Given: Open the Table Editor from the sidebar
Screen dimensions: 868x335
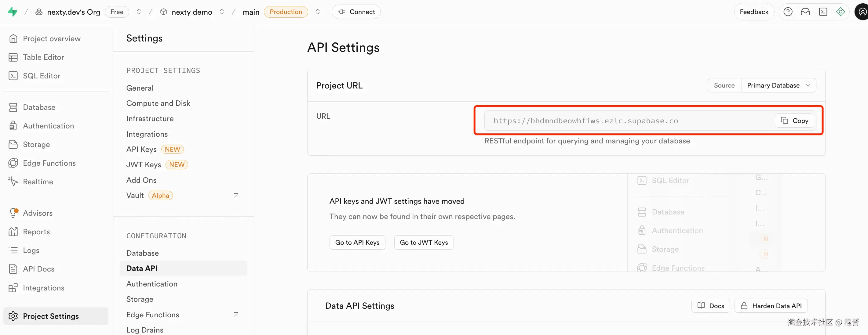Looking at the screenshot, I should pyautogui.click(x=43, y=57).
